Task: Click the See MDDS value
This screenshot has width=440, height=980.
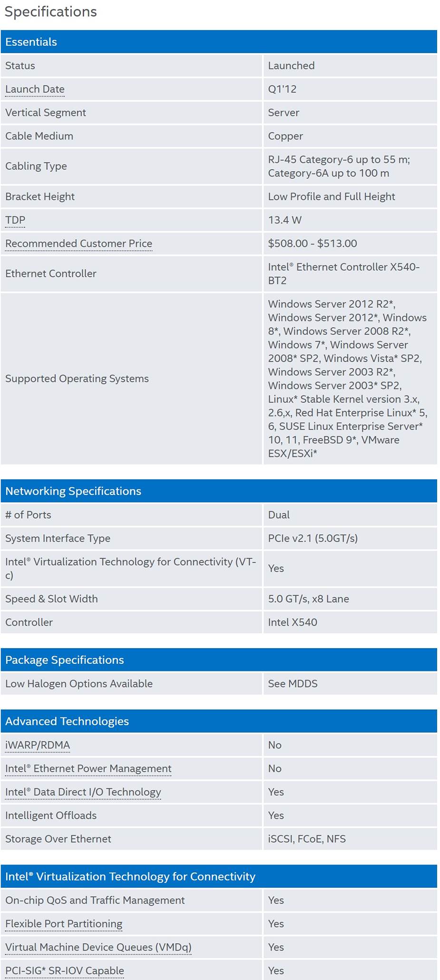Action: click(x=293, y=684)
